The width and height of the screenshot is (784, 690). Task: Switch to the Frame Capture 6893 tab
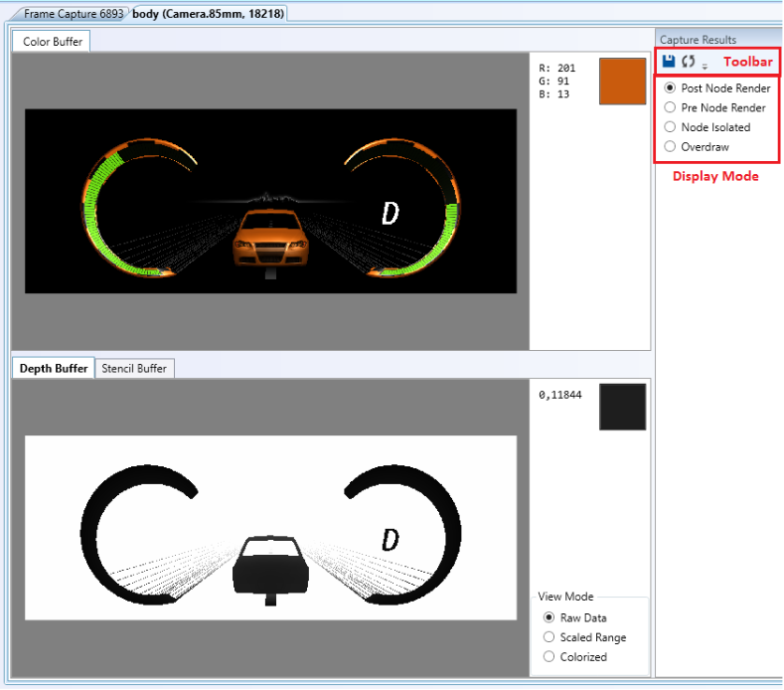tap(73, 14)
